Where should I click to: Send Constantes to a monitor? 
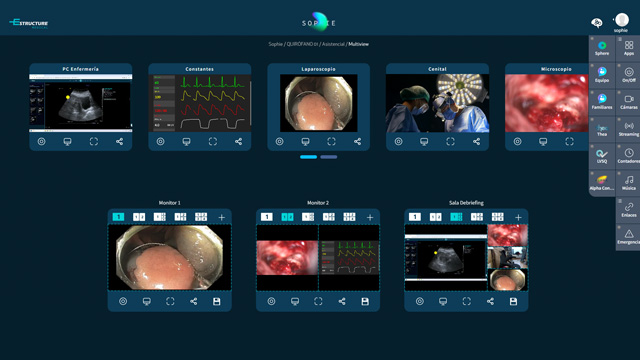(x=187, y=142)
